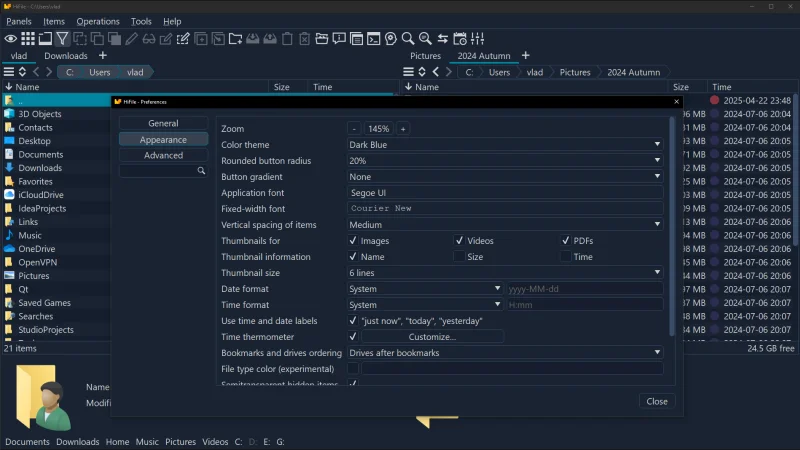
Task: Open Bookmarks and drives ordering dropdown
Action: coord(505,353)
